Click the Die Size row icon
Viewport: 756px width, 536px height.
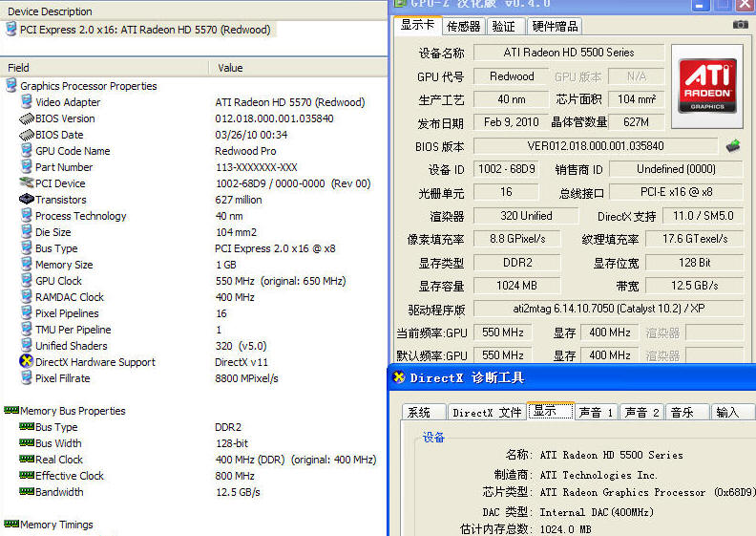point(27,231)
